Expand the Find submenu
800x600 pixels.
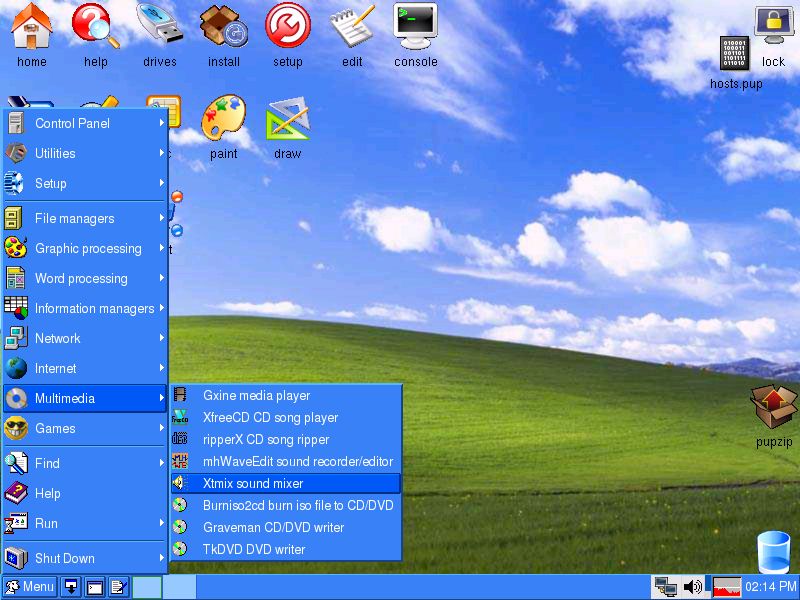click(85, 463)
